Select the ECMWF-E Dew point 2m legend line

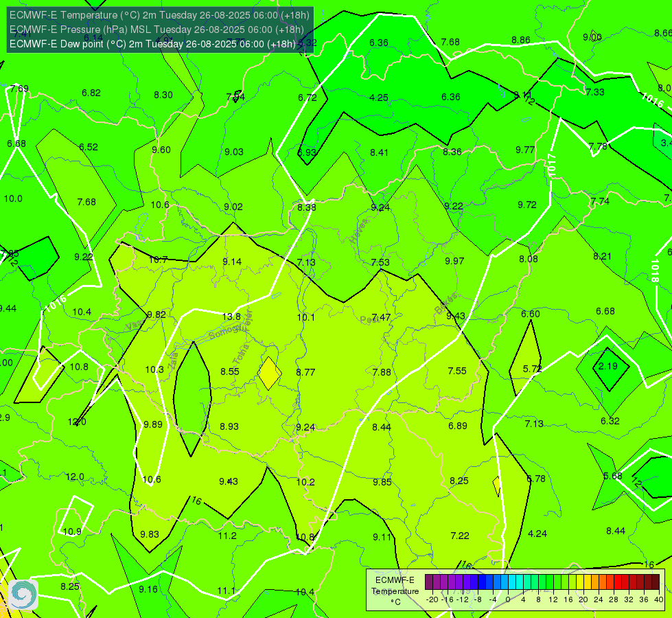pos(152,44)
